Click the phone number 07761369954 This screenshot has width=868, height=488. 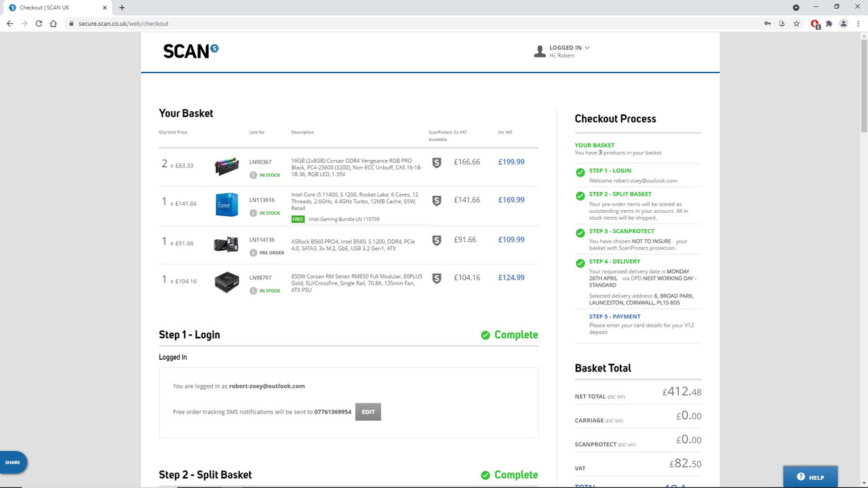333,411
